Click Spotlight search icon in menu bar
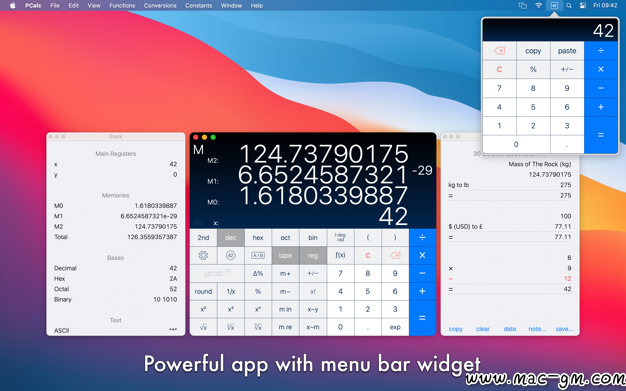 569,6
